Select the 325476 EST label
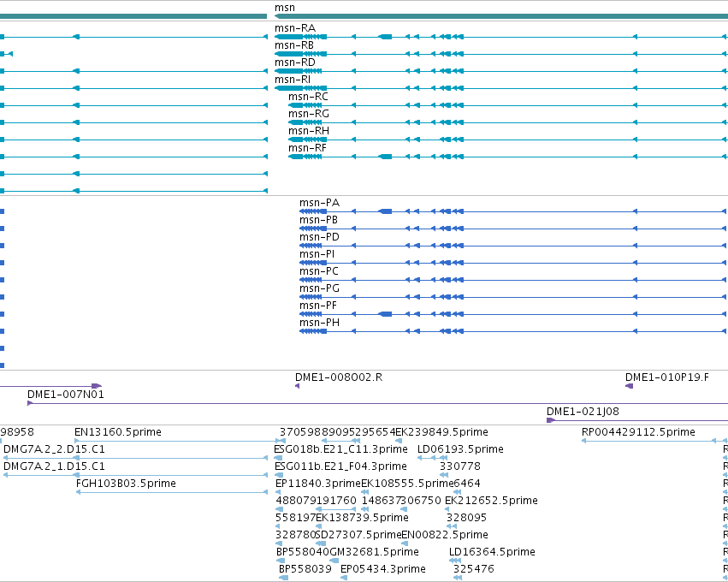Image resolution: width=728 pixels, height=582 pixels. (474, 569)
